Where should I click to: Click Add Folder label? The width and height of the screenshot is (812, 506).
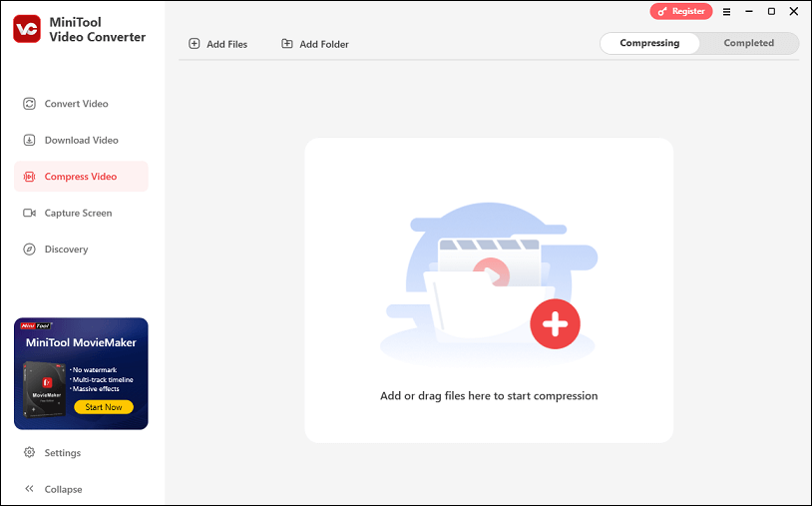[324, 44]
